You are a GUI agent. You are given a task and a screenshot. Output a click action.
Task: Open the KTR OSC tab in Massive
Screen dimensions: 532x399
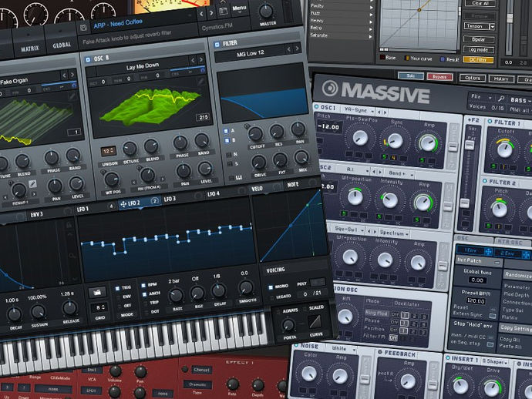[x=512, y=241]
